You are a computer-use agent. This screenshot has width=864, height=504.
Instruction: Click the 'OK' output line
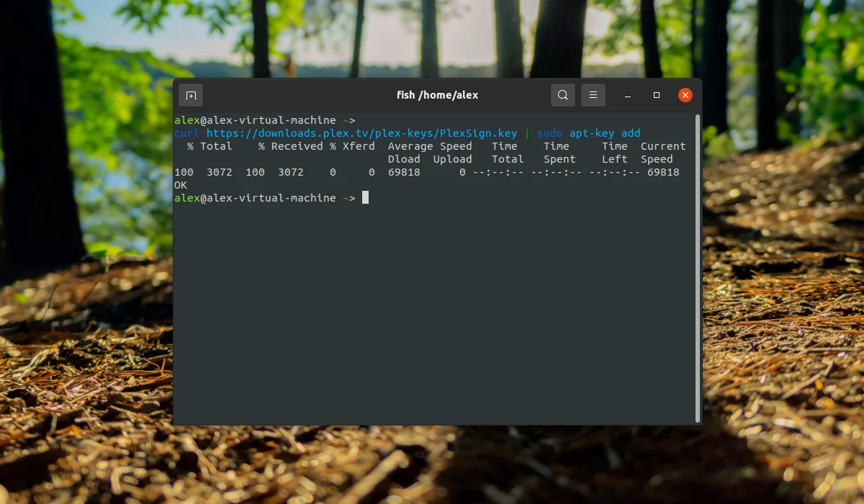pyautogui.click(x=181, y=185)
